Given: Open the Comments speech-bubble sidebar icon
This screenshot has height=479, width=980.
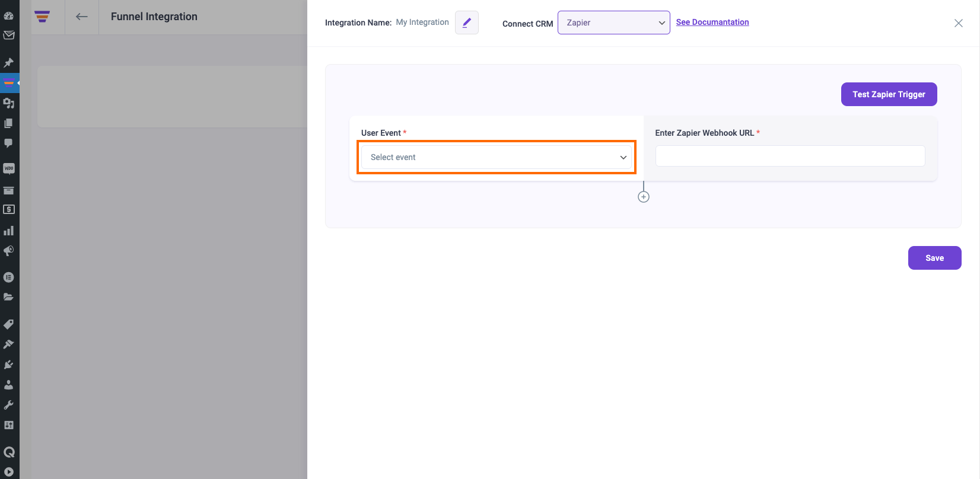Looking at the screenshot, I should 9,143.
